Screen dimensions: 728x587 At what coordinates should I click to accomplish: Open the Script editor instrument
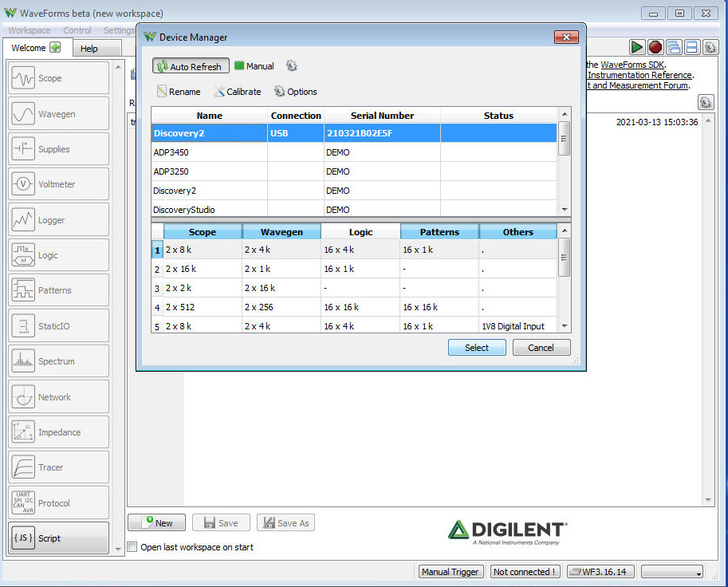pos(58,538)
